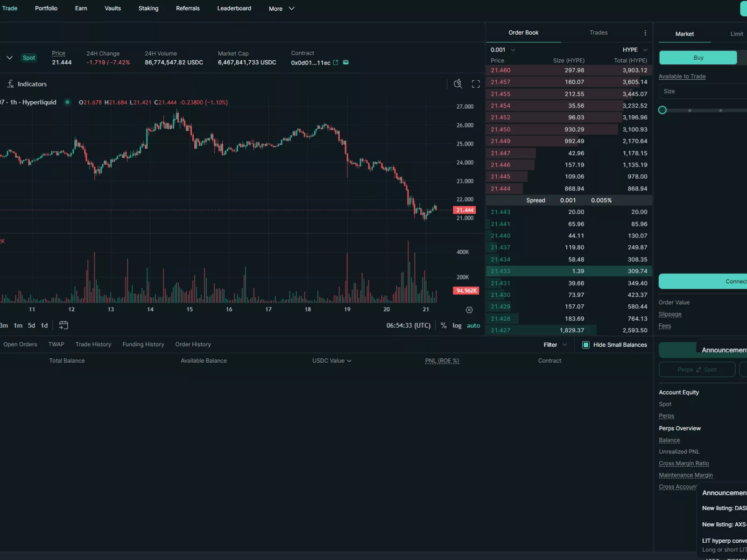Click chart time axis settings icon

[x=469, y=310]
